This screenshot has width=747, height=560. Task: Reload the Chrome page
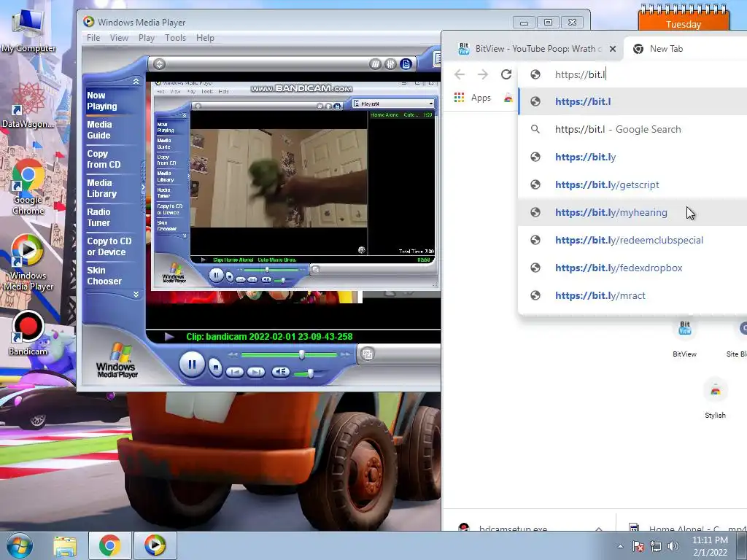[506, 74]
